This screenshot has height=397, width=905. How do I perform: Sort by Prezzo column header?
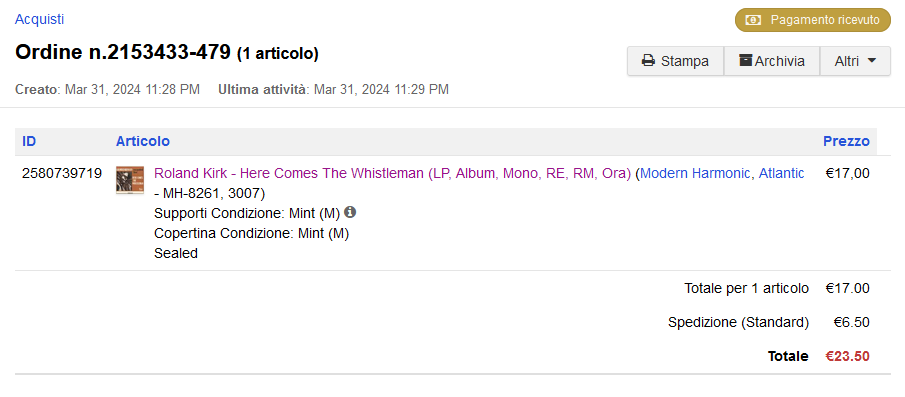[x=846, y=141]
